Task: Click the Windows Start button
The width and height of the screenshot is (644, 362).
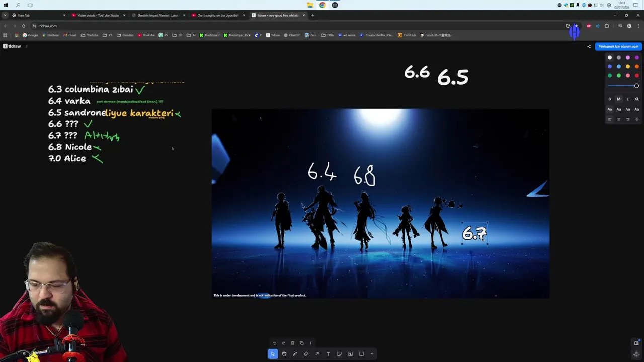Action: pos(6,5)
